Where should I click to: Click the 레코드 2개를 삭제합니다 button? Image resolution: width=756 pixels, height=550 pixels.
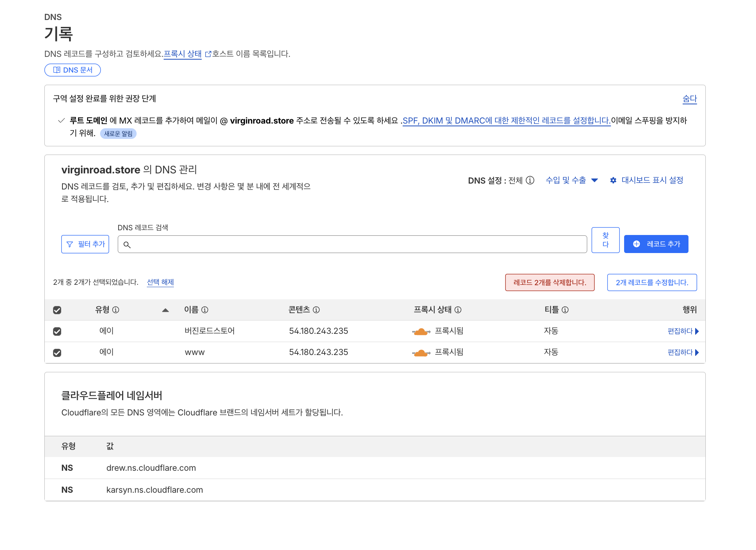pyautogui.click(x=550, y=282)
